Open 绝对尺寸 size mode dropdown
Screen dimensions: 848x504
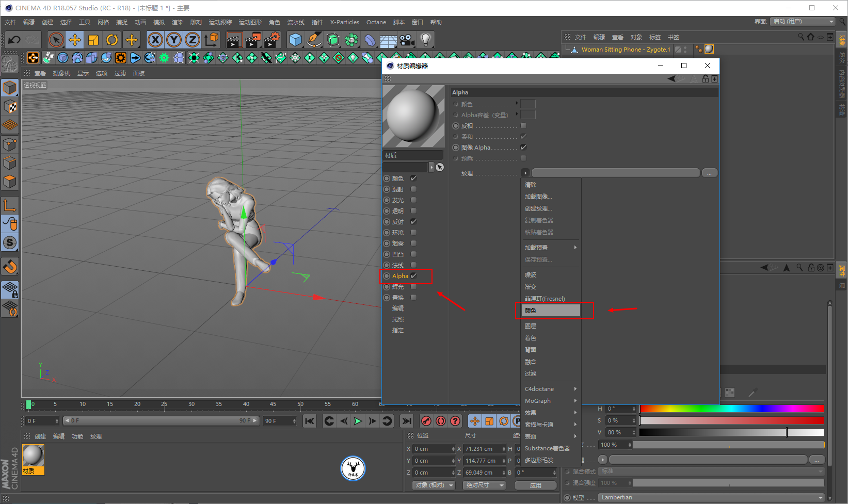(485, 485)
